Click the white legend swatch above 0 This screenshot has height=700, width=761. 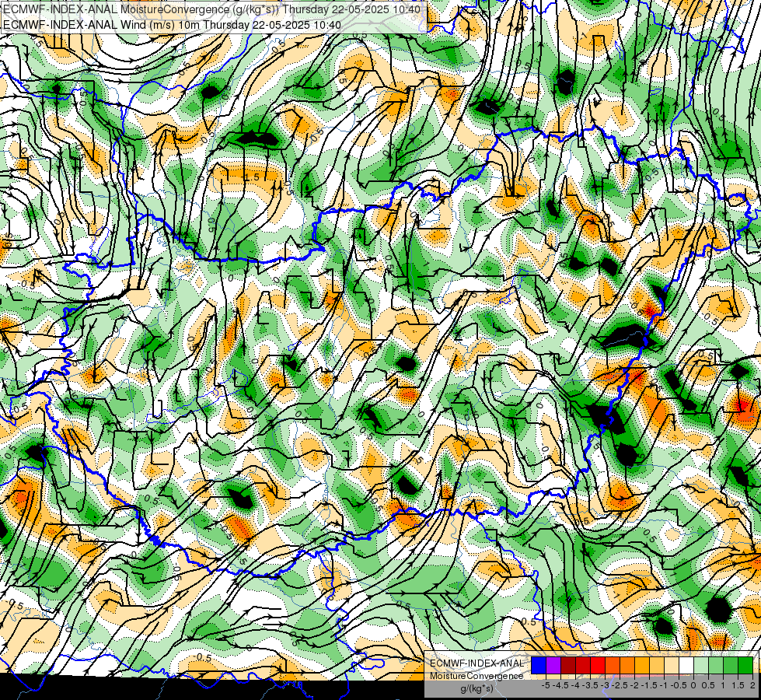click(x=686, y=665)
